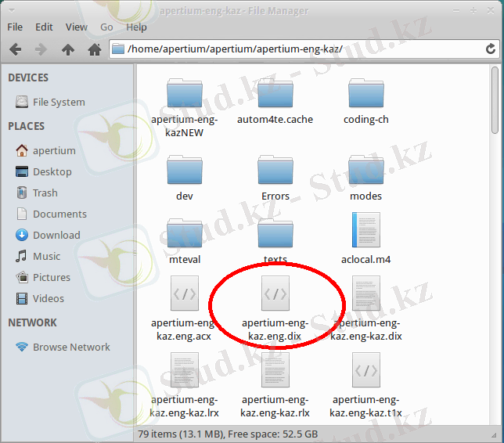Select the apertium-eng-kaz.eng.acx file icon
This screenshot has height=443, width=504.
coord(185,294)
